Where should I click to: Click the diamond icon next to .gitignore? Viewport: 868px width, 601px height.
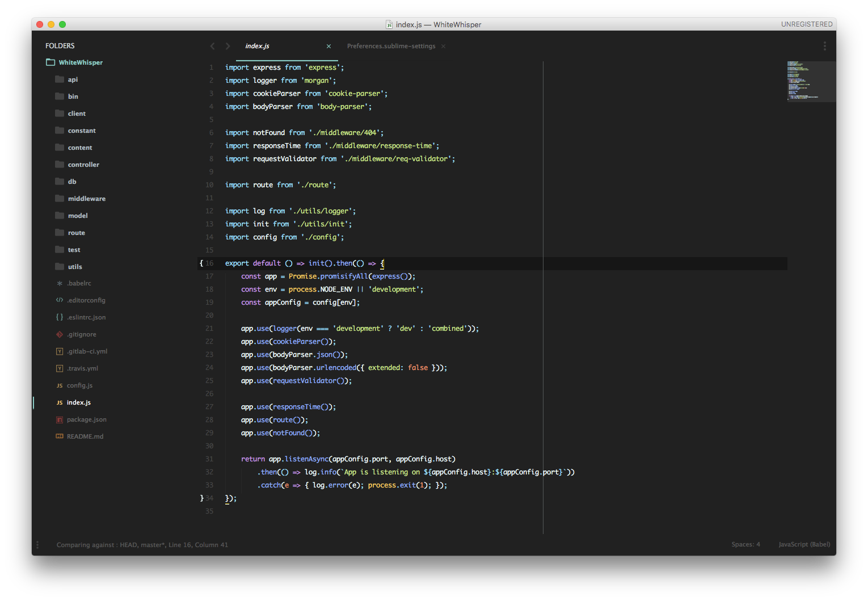tap(59, 334)
